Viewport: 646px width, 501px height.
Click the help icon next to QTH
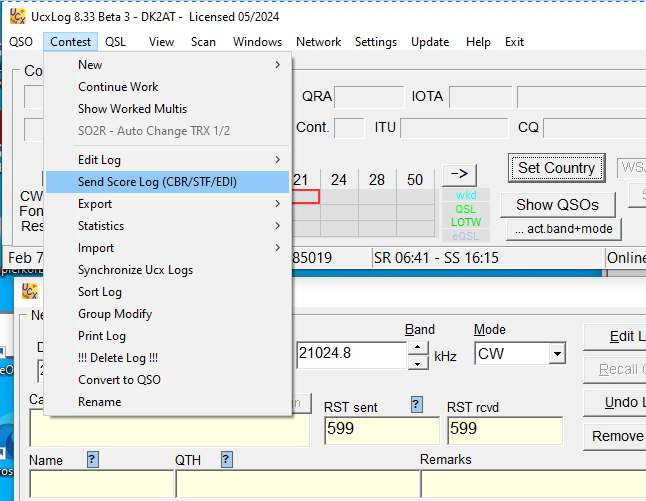coord(227,459)
